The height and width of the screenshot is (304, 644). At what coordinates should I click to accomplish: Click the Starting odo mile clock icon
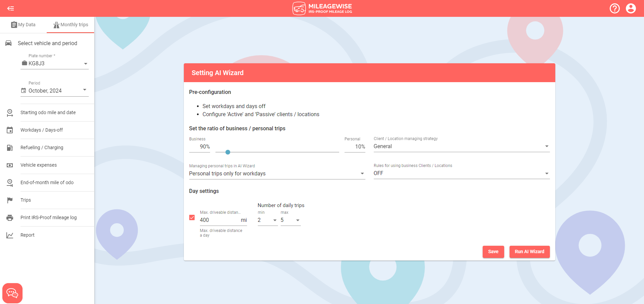click(x=10, y=113)
